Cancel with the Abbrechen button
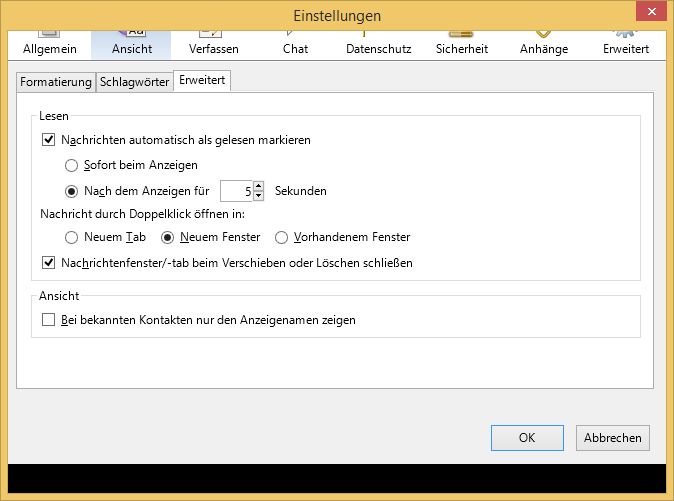 point(613,438)
